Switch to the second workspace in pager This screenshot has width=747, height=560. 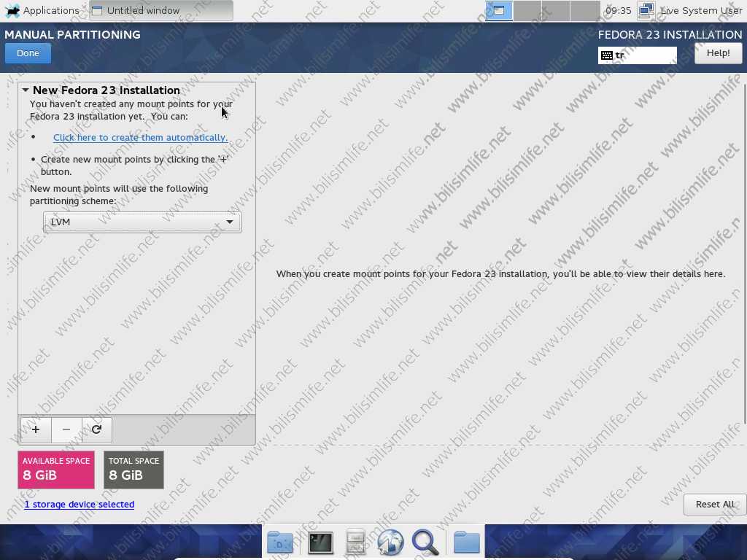(x=527, y=10)
